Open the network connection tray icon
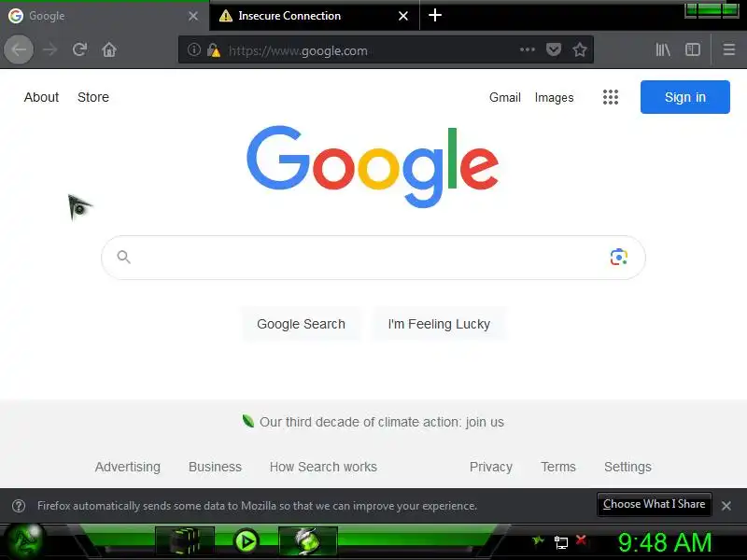Image resolution: width=747 pixels, height=560 pixels. [561, 542]
